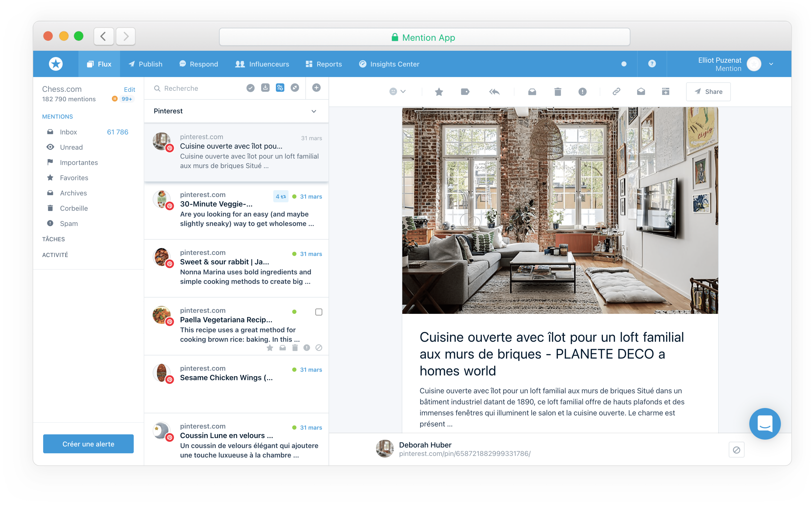Click the loft living room image
The image size is (812, 505).
coord(560,210)
